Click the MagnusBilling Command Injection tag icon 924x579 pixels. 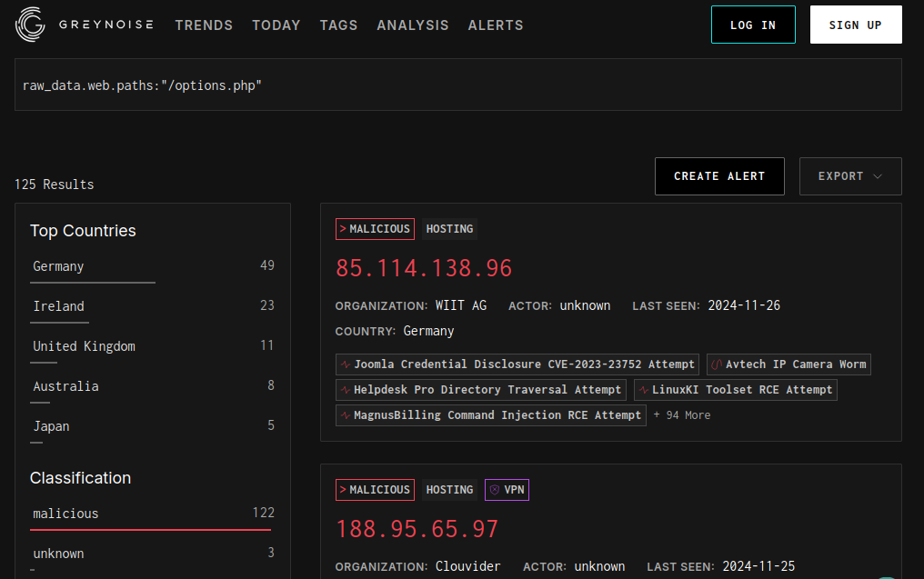(x=346, y=415)
